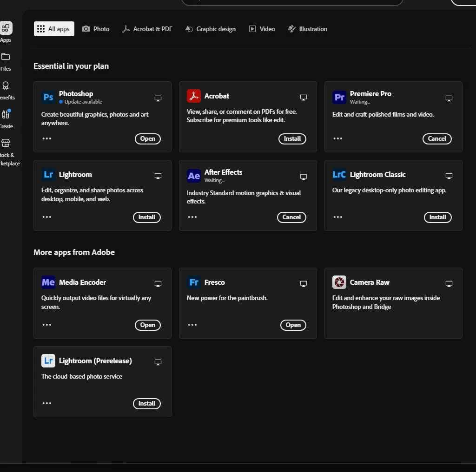Click desktop monitor icon on After Effects card

coord(303,177)
